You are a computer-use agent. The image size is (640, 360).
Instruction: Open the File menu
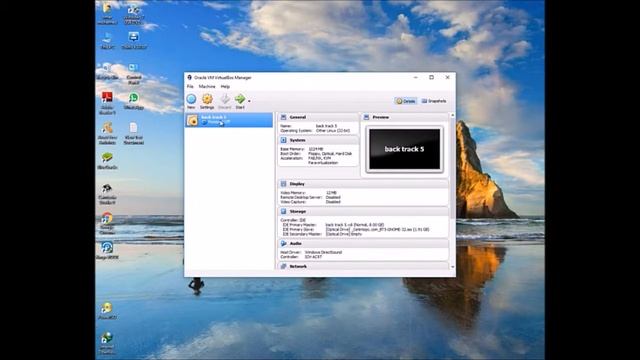190,87
